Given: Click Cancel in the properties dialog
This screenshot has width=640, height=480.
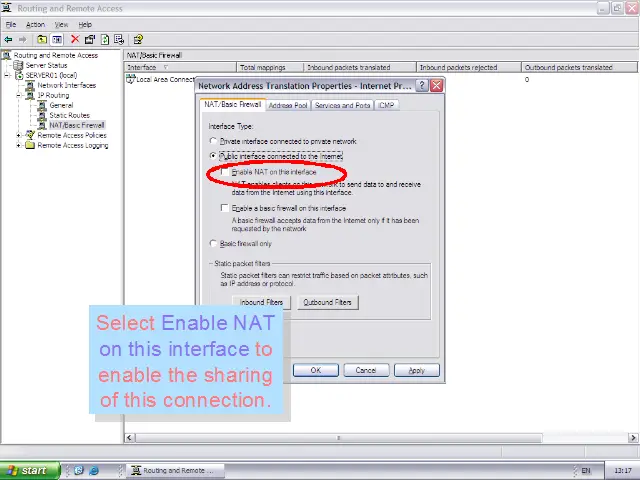Looking at the screenshot, I should (x=366, y=370).
